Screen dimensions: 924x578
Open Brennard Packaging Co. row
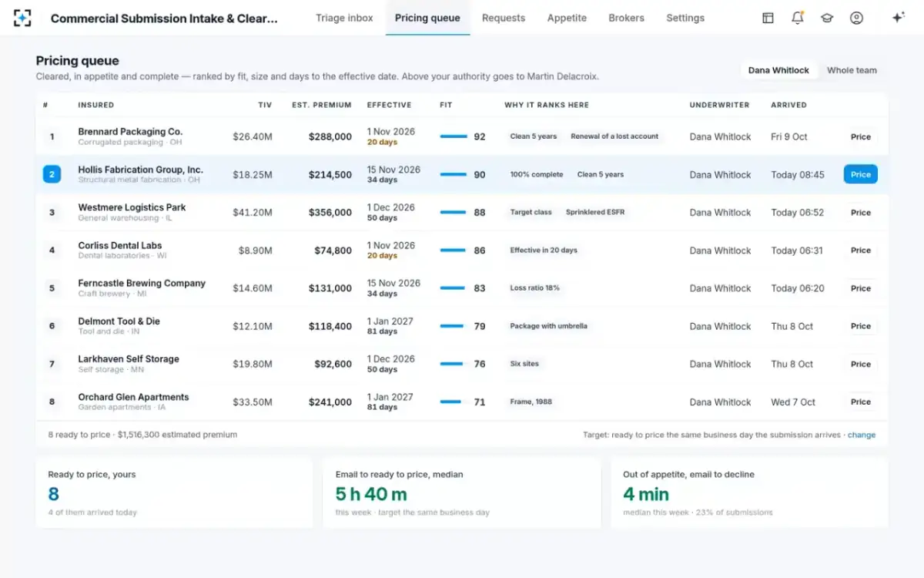pyautogui.click(x=462, y=136)
